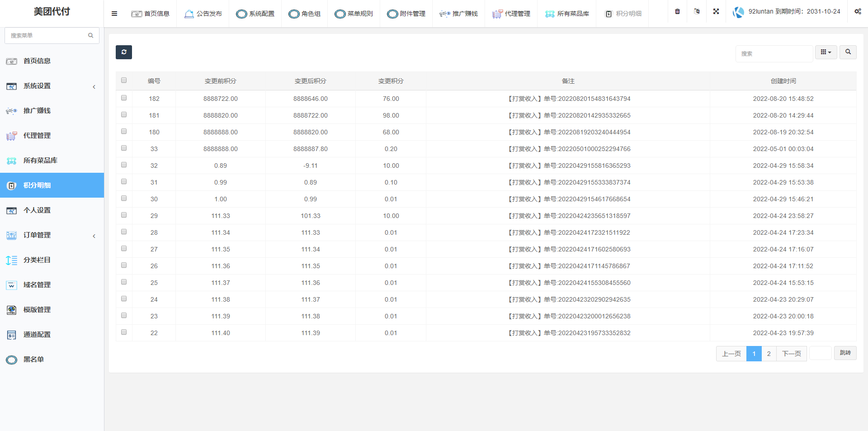The image size is (868, 431).
Task: Click the 美团代付 logo title
Action: tap(52, 12)
